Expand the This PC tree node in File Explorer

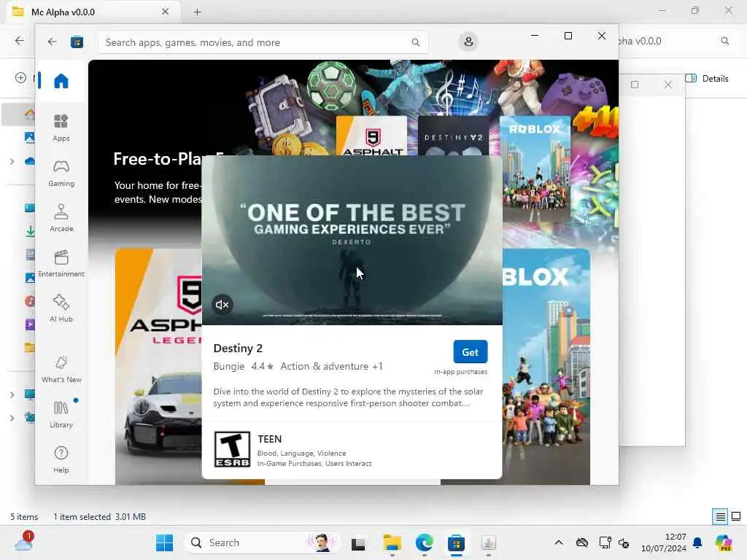click(x=12, y=394)
